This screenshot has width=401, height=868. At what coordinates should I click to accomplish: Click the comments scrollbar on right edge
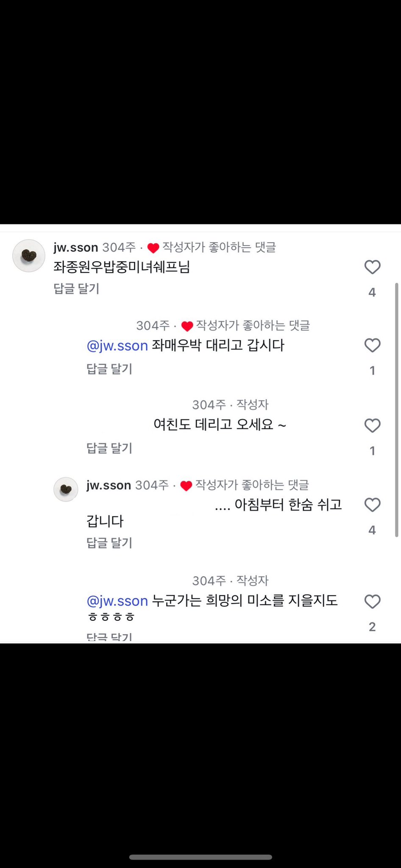tap(397, 409)
